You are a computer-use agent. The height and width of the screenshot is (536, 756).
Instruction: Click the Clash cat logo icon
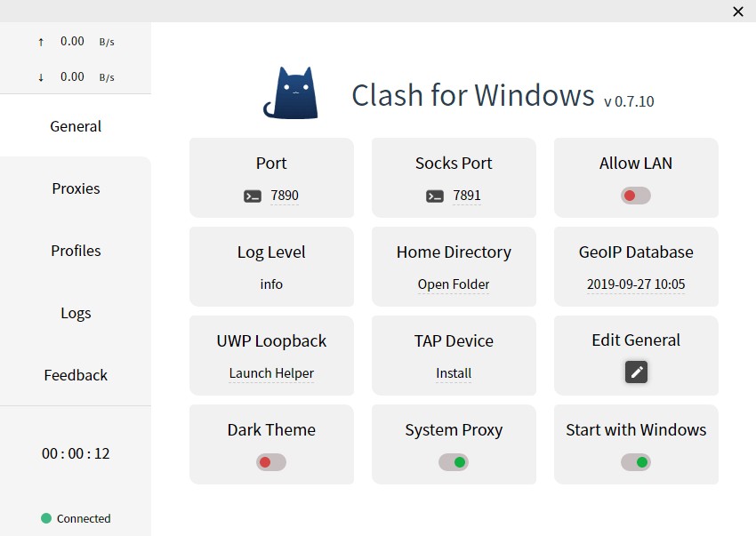291,93
